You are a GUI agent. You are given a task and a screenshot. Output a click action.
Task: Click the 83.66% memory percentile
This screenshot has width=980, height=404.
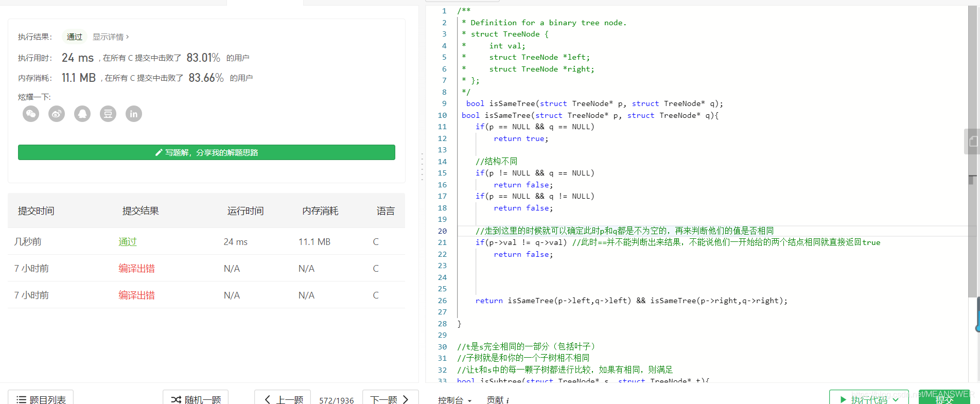[206, 78]
